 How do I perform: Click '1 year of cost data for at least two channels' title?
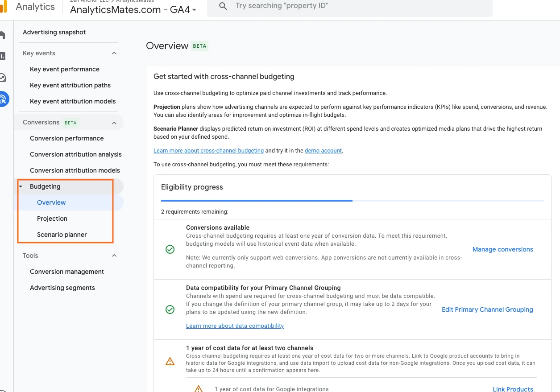click(249, 348)
